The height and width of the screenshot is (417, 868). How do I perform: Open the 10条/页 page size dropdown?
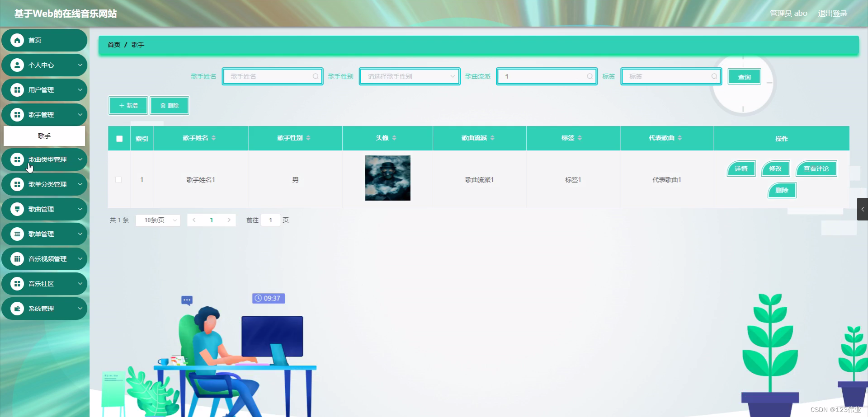[157, 220]
